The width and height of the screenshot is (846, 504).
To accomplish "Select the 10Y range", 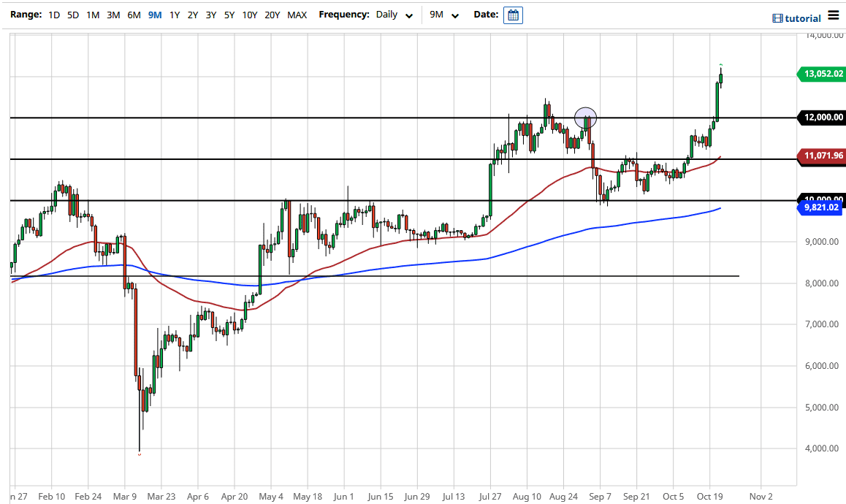I will 249,15.
